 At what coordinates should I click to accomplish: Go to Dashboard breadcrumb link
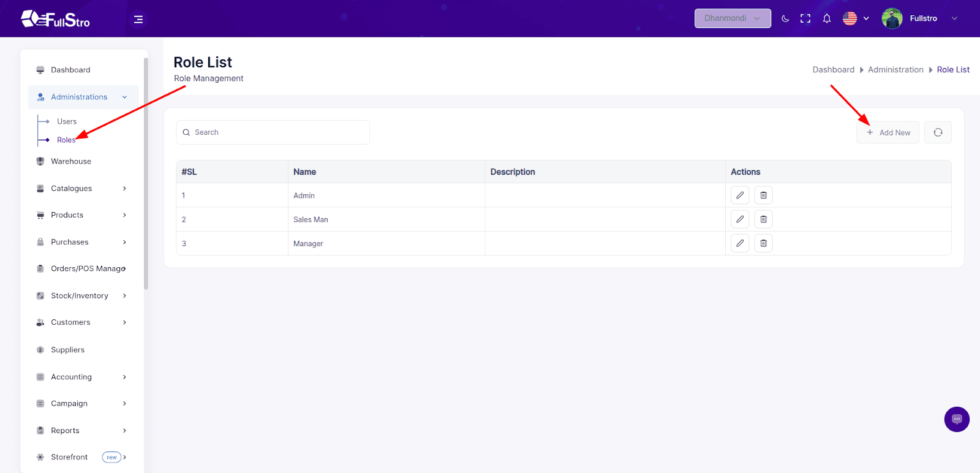[833, 70]
